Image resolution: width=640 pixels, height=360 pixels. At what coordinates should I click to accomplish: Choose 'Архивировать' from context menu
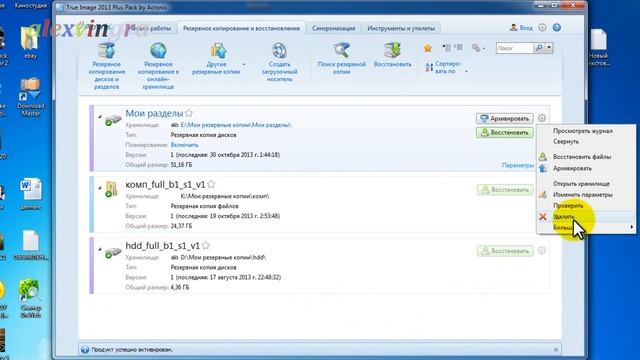[572, 168]
